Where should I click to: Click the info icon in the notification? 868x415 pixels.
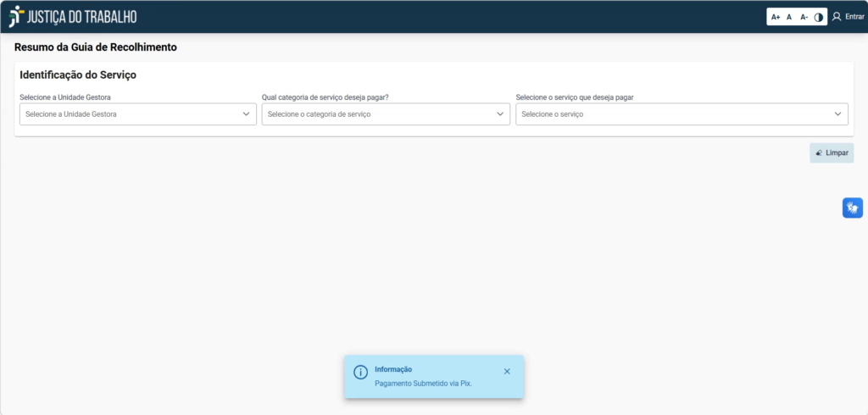(x=360, y=373)
